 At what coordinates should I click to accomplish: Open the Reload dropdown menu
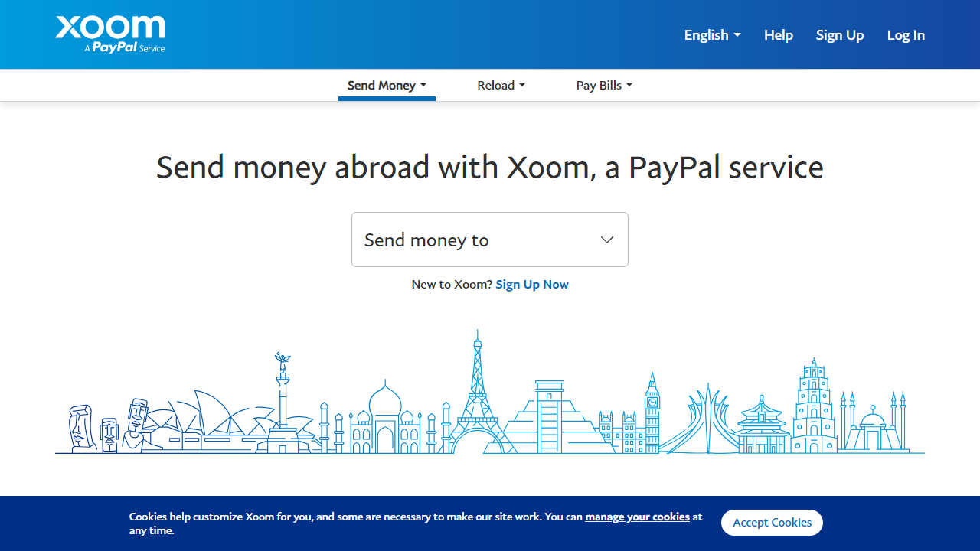(x=500, y=85)
